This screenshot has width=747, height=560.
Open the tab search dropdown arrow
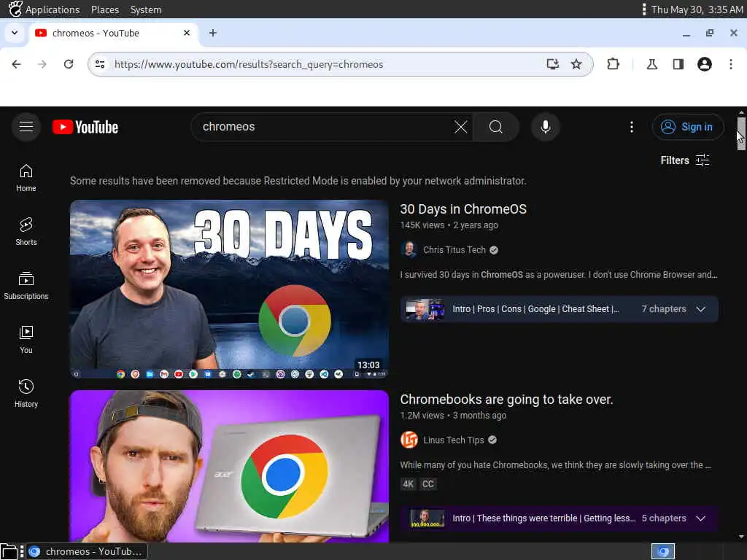(15, 33)
